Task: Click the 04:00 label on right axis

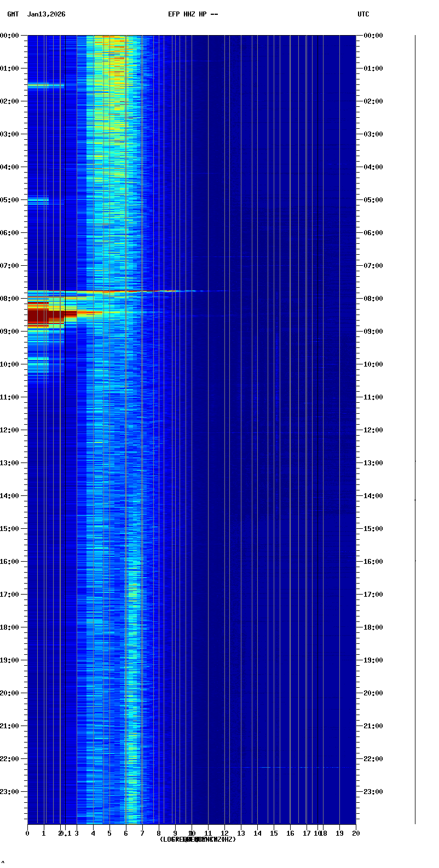Action: pos(372,167)
